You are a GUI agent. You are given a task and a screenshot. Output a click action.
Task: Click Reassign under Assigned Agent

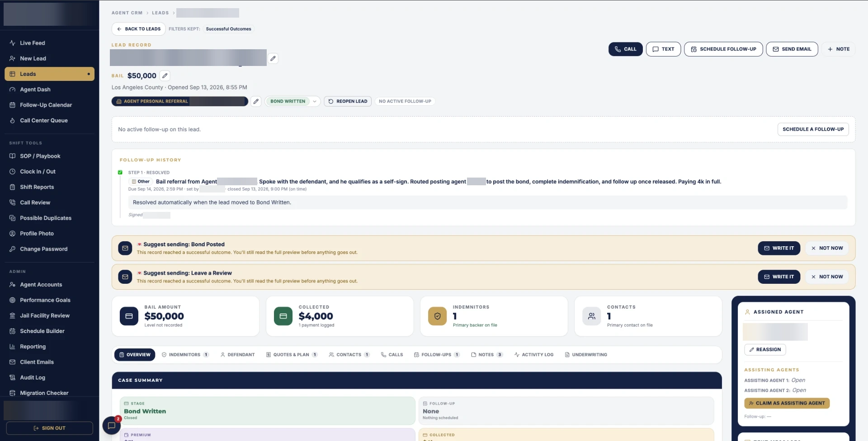tap(765, 349)
